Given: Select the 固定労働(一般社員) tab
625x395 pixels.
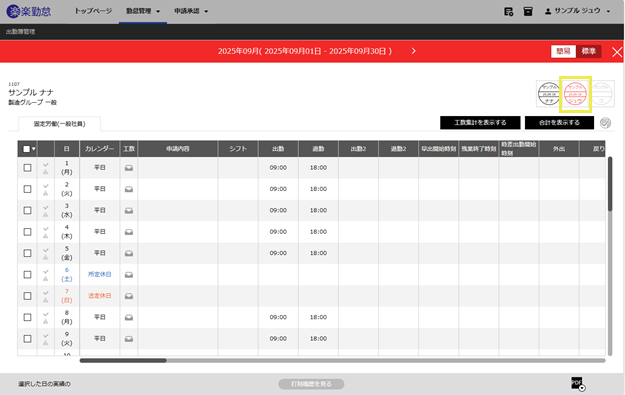Looking at the screenshot, I should click(59, 124).
